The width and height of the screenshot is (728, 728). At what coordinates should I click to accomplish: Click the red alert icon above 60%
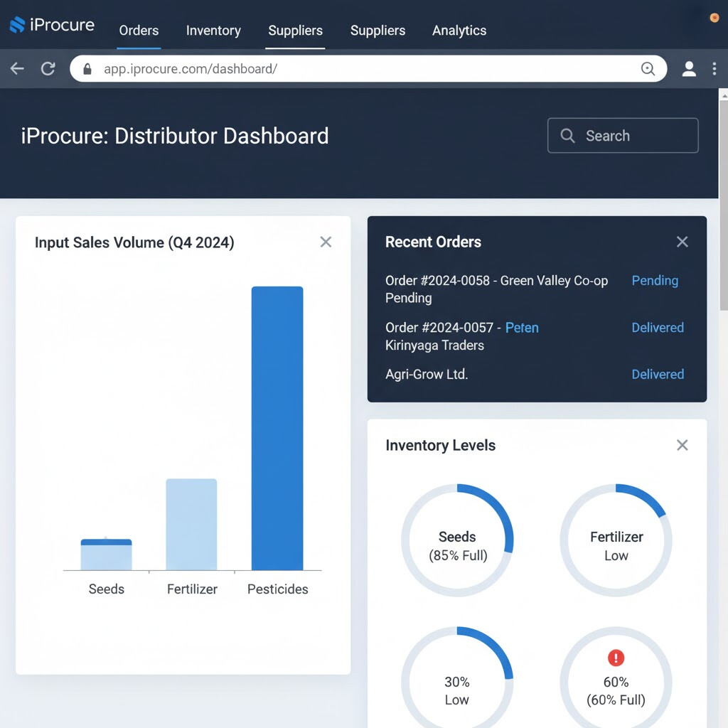coord(616,658)
